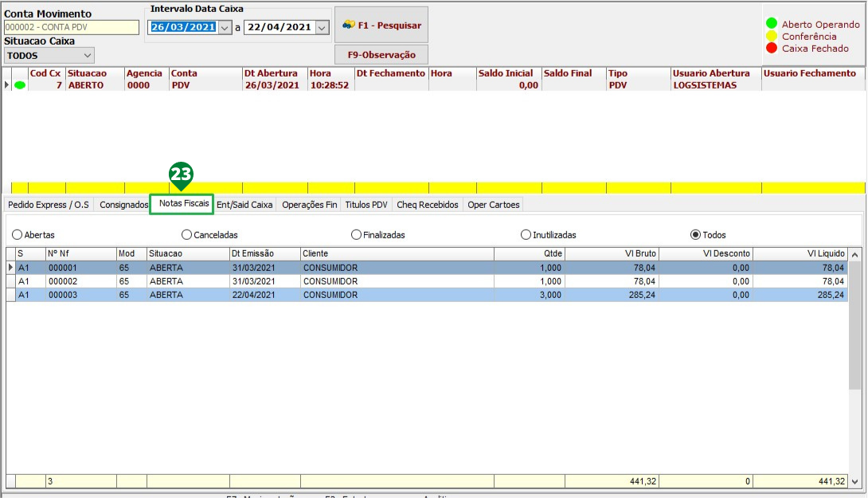Viewport: 868px width, 498px height.
Task: Click the Cod Cx column header
Action: pyautogui.click(x=46, y=73)
